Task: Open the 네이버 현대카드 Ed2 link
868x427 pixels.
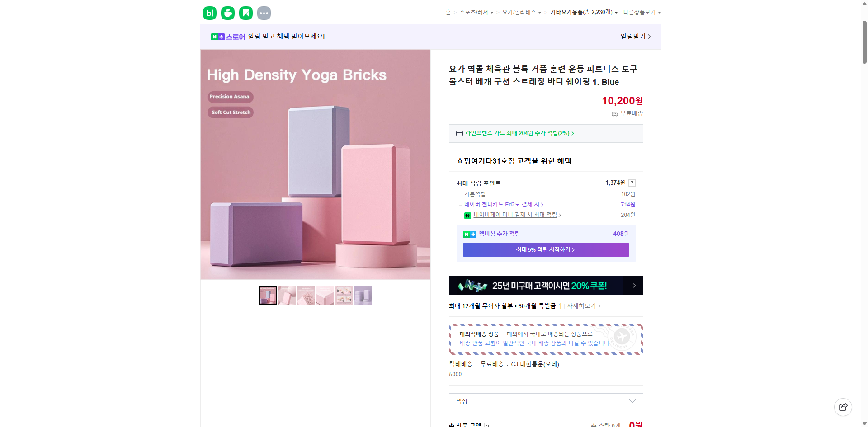Action: coord(502,204)
